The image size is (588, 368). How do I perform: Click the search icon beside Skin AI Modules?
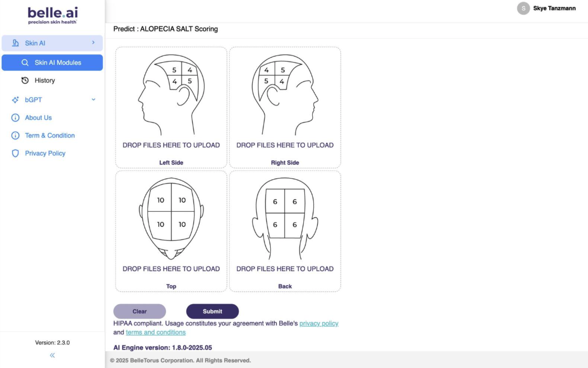[25, 63]
